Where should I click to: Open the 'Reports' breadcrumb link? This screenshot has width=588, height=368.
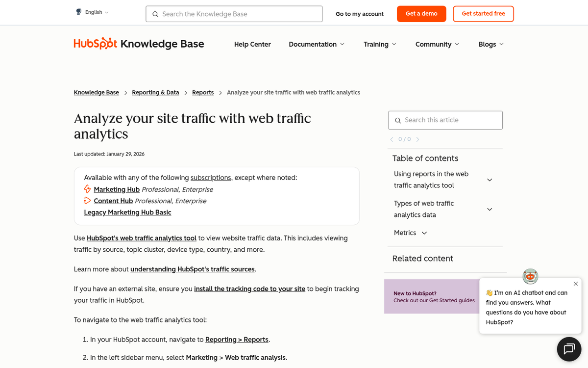(x=202, y=92)
